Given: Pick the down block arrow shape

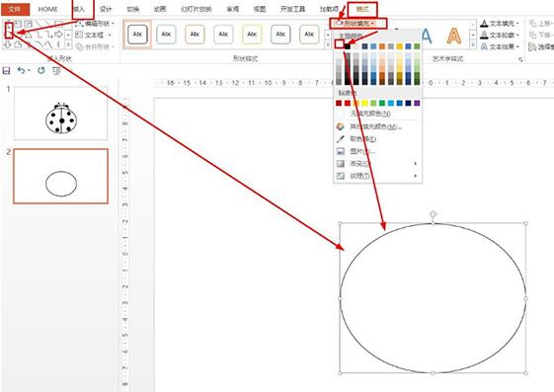Looking at the screenshot, I should point(8,44).
